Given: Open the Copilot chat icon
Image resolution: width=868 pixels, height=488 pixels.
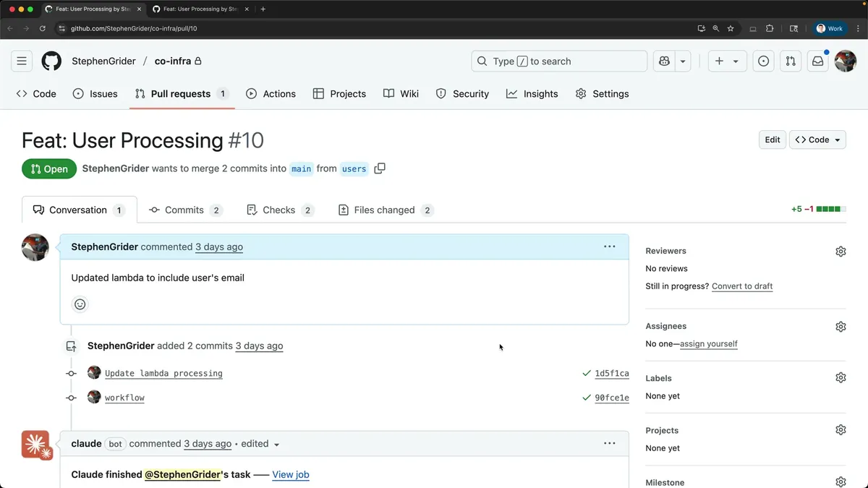Looking at the screenshot, I should (x=664, y=61).
